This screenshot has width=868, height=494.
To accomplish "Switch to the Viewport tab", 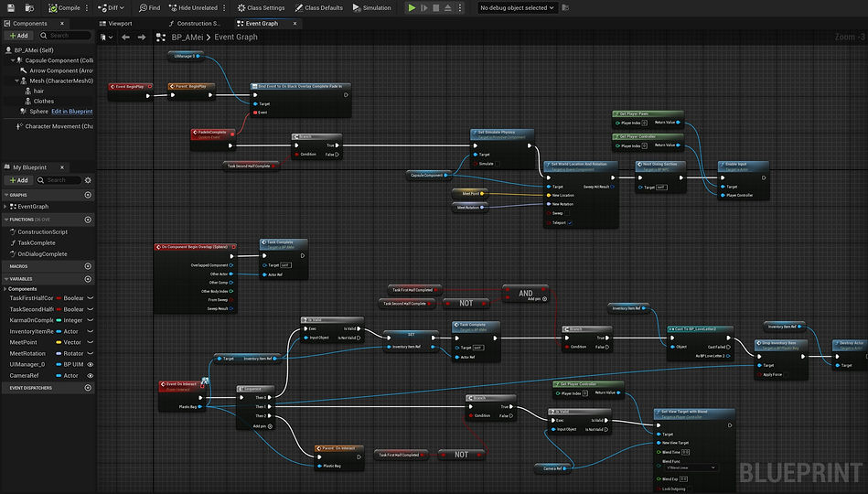I will (115, 23).
